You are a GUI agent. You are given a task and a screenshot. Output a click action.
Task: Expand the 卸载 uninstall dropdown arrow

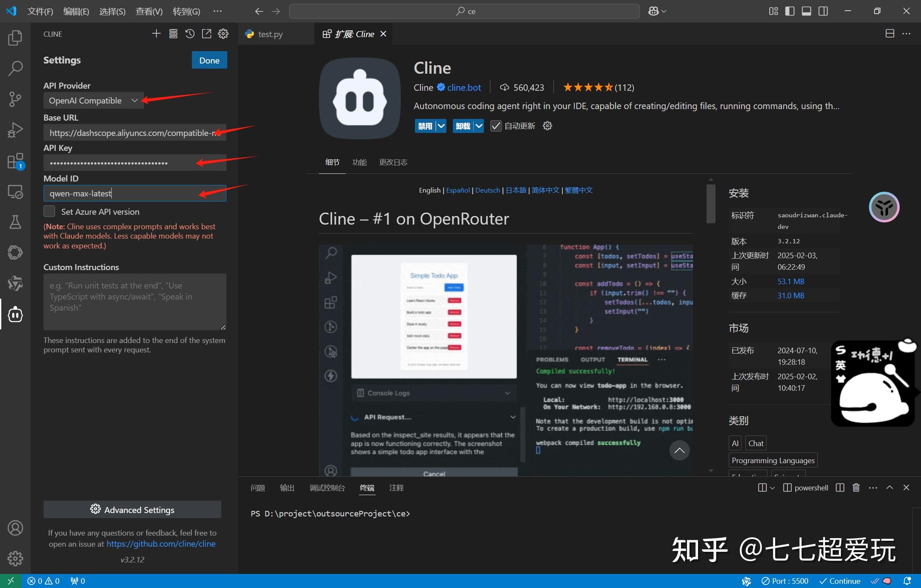[479, 126]
